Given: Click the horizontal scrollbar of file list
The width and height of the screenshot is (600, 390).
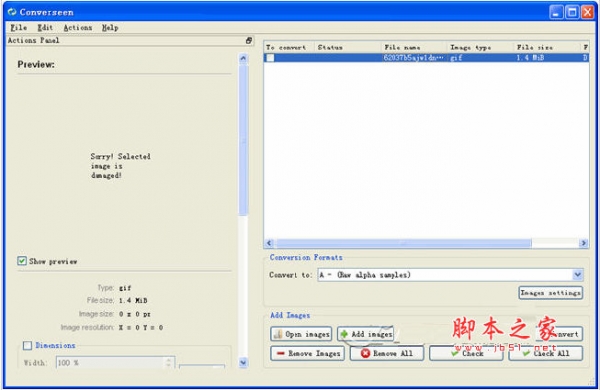Looking at the screenshot, I should point(404,243).
